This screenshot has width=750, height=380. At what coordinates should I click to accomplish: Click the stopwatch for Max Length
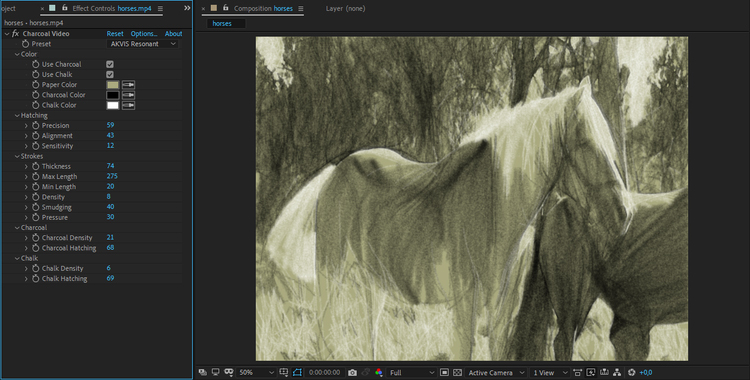coord(35,177)
